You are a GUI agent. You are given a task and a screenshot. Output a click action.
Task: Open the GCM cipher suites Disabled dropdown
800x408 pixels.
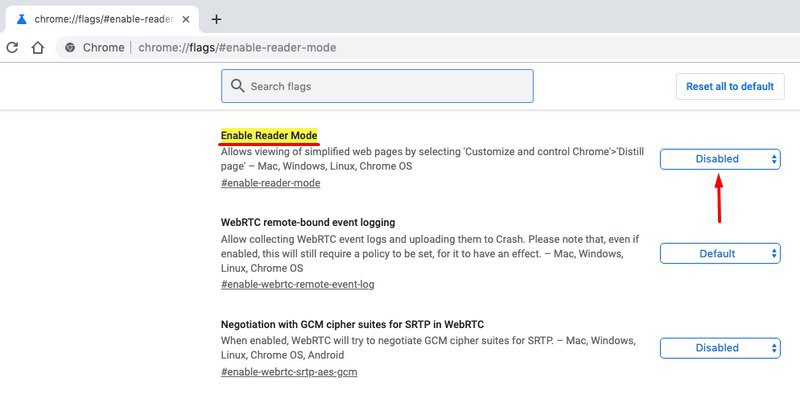coord(720,348)
